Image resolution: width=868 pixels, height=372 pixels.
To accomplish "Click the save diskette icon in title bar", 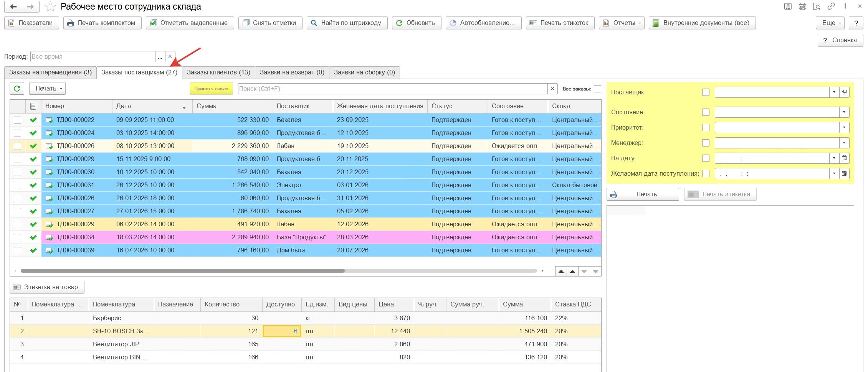I will click(788, 7).
